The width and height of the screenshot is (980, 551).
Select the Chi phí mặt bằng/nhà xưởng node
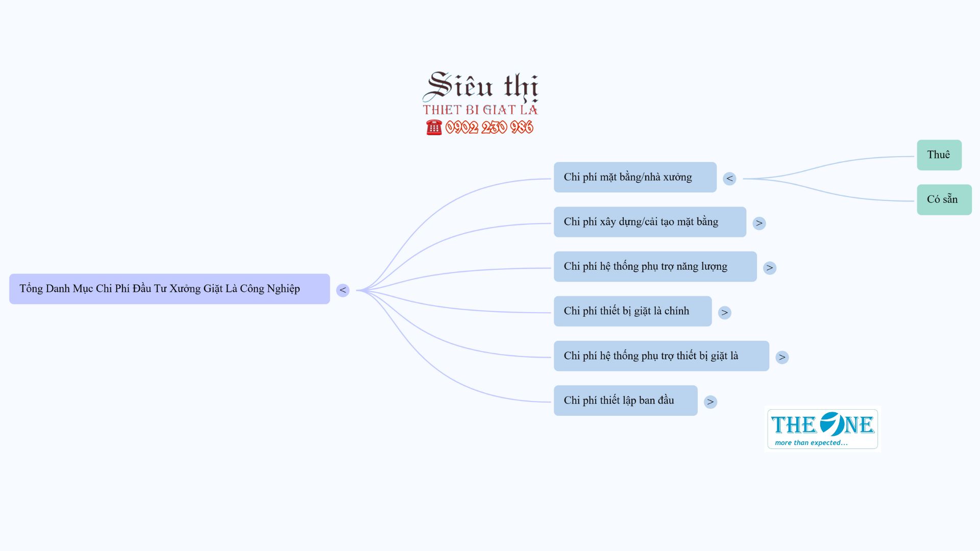[x=635, y=177]
